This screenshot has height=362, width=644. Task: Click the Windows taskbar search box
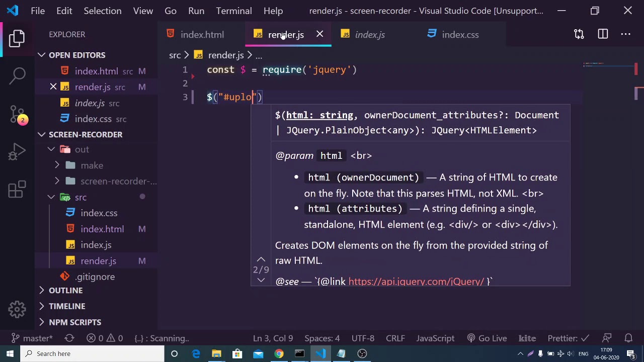(x=92, y=353)
